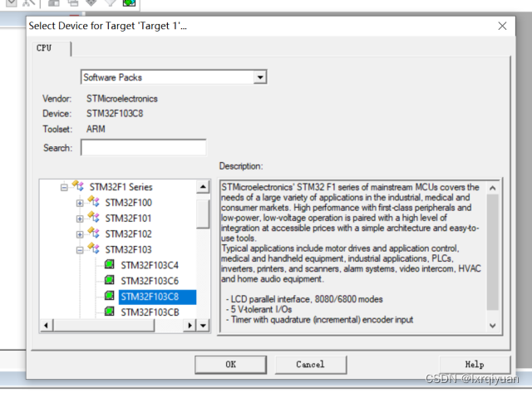Click device tree scroll right arrow
Screen dimensions: 532x393
pos(190,326)
